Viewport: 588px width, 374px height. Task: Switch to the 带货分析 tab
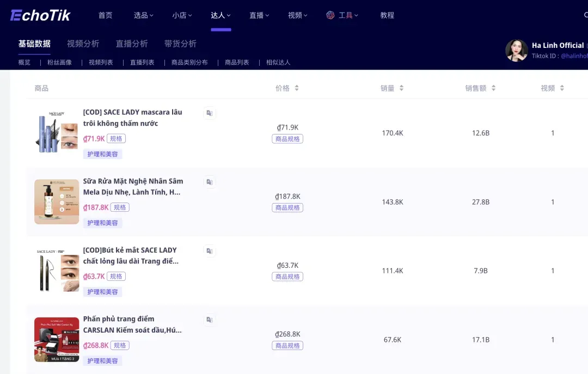pyautogui.click(x=180, y=44)
